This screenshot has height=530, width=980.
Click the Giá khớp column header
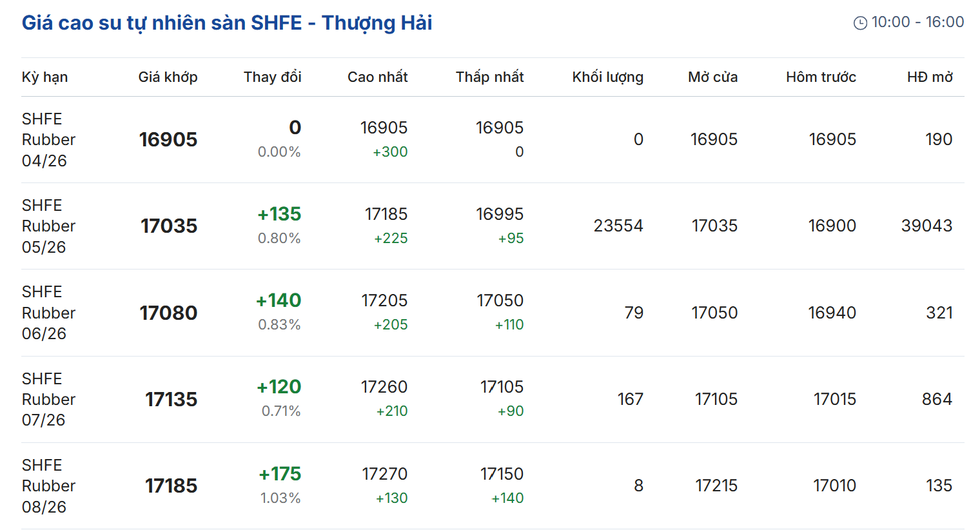pos(168,77)
